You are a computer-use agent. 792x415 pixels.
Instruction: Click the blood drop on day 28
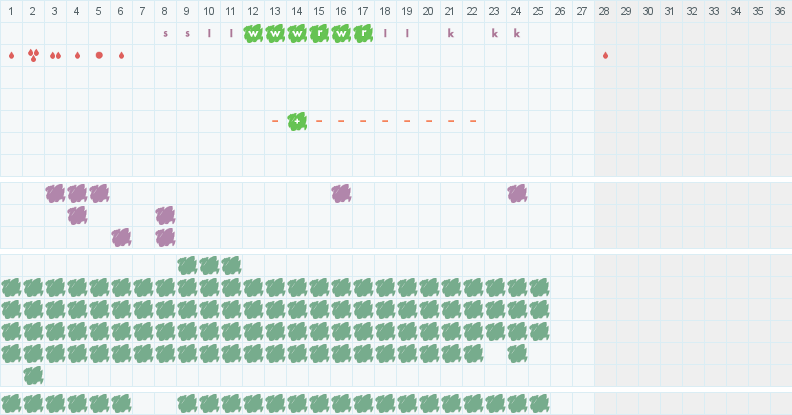[x=605, y=55]
